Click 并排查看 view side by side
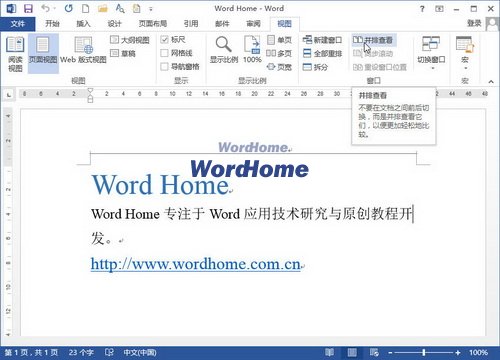 tap(373, 40)
